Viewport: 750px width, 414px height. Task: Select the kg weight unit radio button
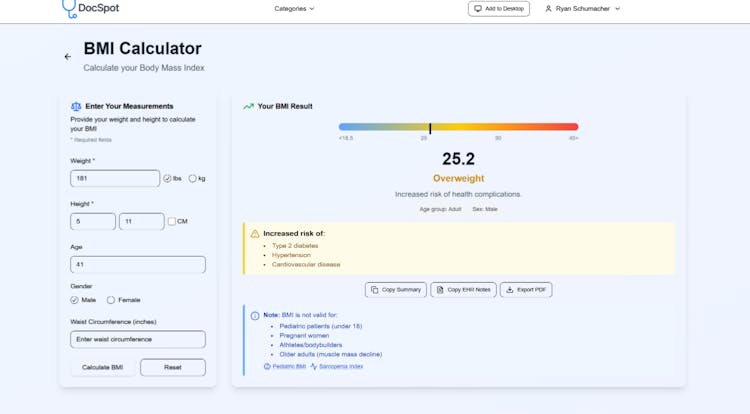pyautogui.click(x=193, y=179)
